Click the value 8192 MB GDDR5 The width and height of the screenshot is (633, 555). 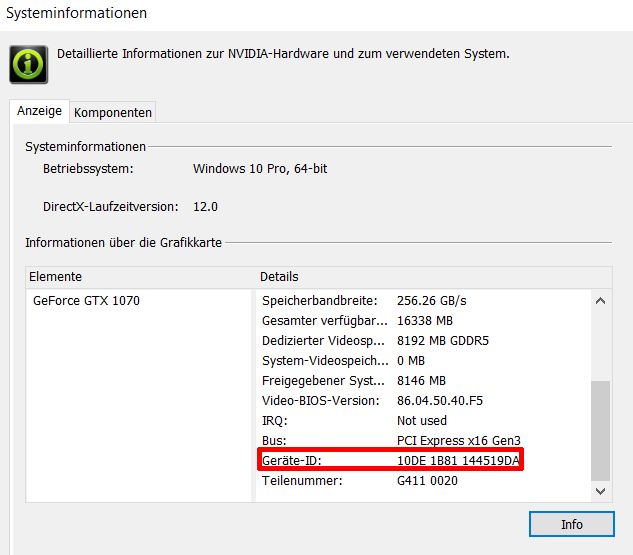443,341
